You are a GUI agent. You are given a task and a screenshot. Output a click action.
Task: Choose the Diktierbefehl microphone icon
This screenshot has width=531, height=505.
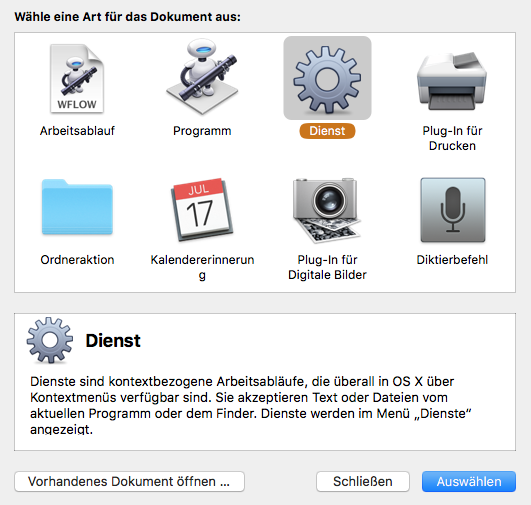(x=453, y=210)
